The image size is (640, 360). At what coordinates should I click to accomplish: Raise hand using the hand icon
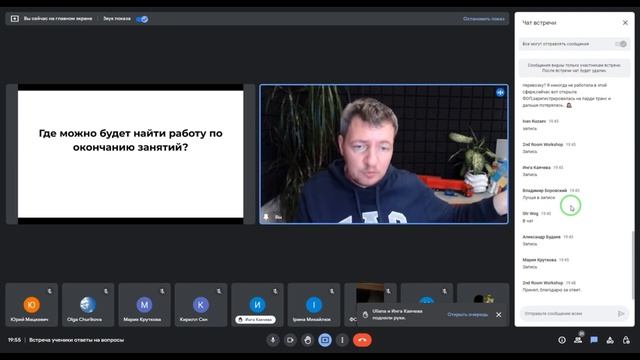pyautogui.click(x=308, y=340)
